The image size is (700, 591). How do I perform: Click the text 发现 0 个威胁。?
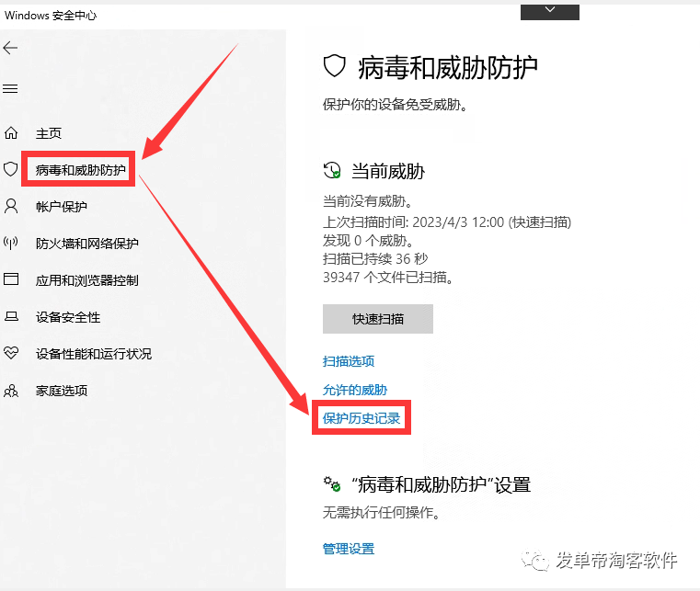coord(368,241)
